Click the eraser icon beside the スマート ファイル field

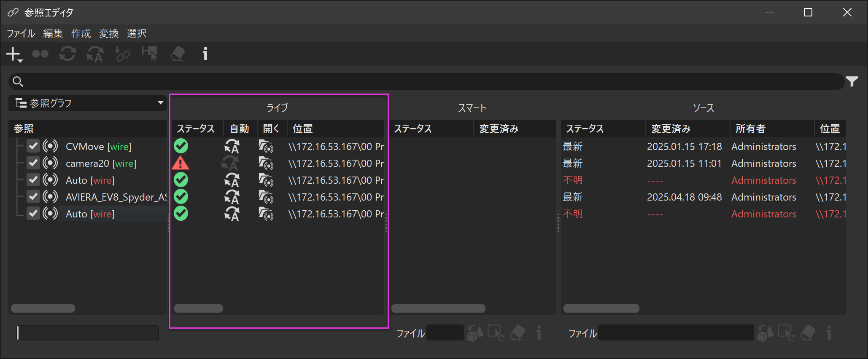coord(518,333)
